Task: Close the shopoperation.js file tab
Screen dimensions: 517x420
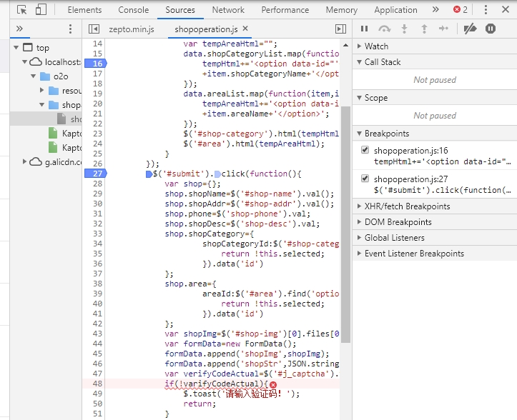Action: (245, 29)
